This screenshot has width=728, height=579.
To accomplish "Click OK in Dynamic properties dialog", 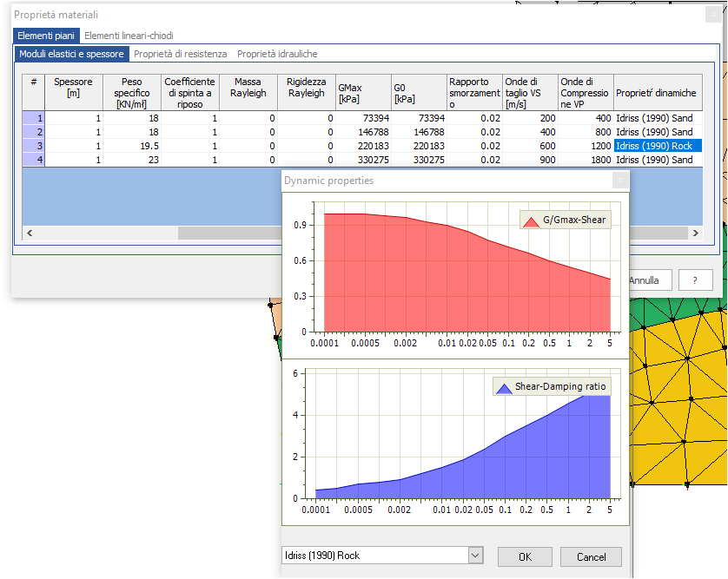I will coord(525,556).
